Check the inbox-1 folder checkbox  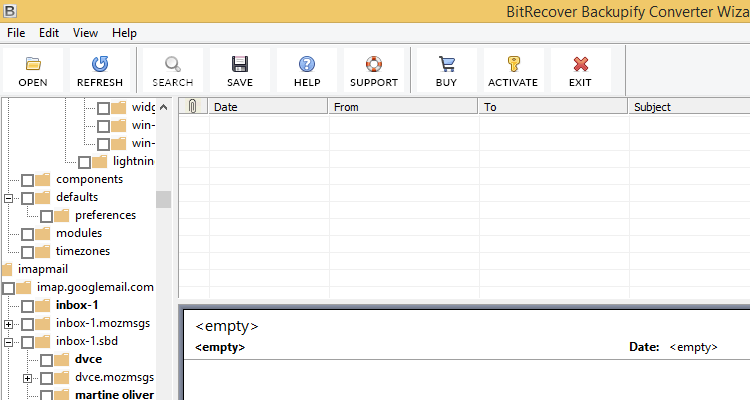pos(27,306)
